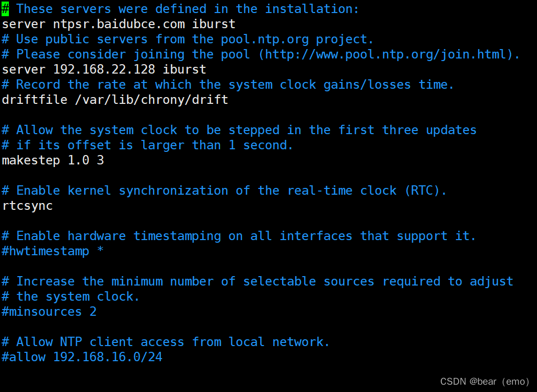Click the rtcsync directive
Viewport: 537px width, 392px height.
(x=27, y=206)
